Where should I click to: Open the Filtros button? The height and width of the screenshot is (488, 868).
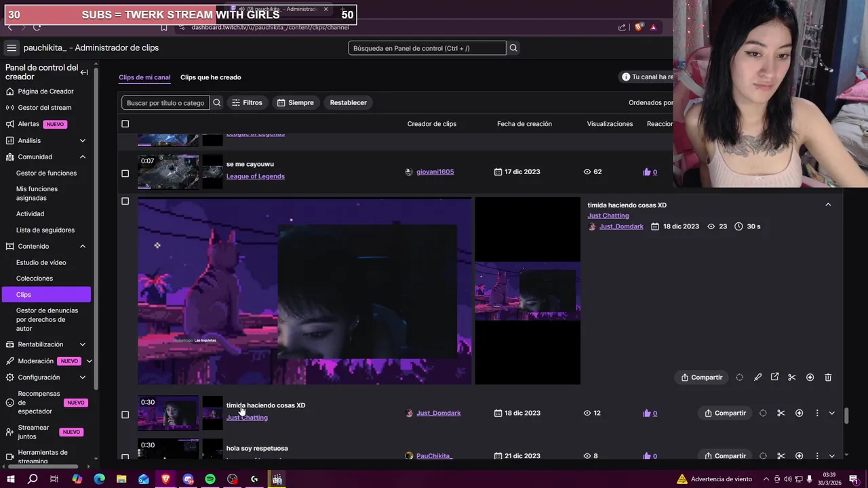tap(247, 102)
